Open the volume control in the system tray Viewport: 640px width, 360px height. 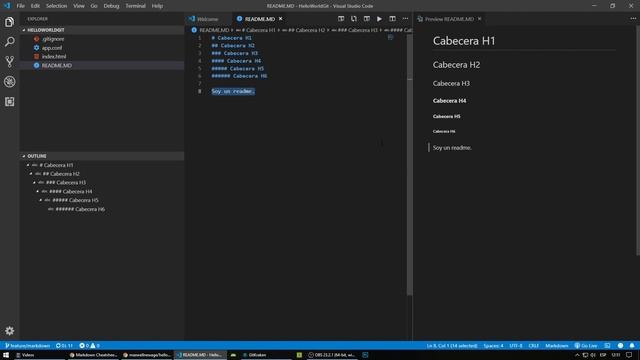(593, 355)
